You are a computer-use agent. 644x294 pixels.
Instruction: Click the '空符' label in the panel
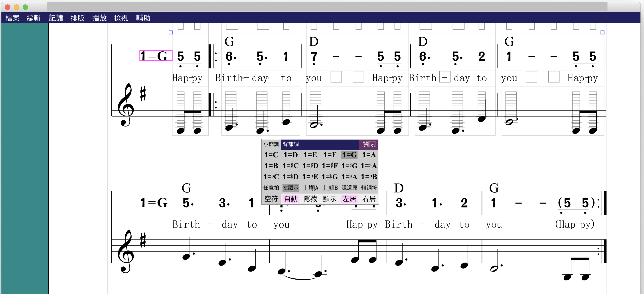click(x=271, y=199)
